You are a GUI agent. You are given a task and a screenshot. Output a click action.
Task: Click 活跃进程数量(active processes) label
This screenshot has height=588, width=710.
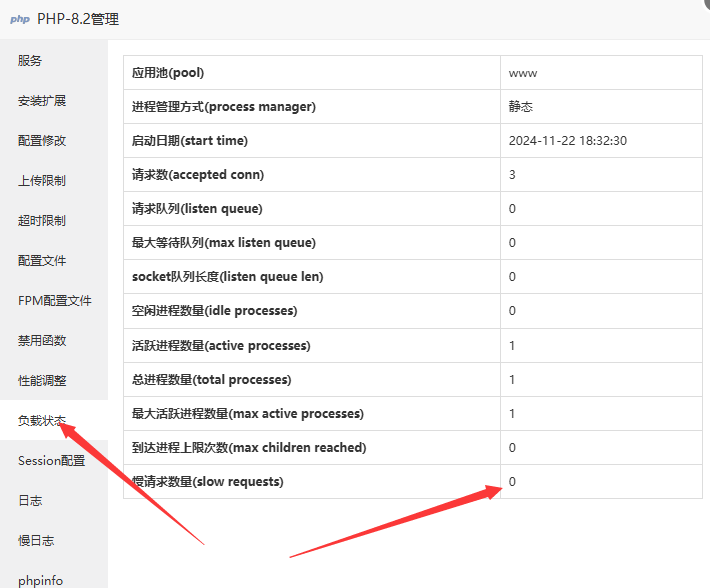pos(221,346)
